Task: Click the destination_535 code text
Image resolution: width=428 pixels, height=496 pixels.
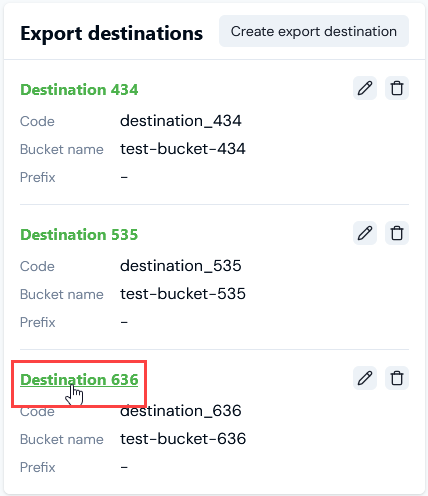Action: click(181, 266)
